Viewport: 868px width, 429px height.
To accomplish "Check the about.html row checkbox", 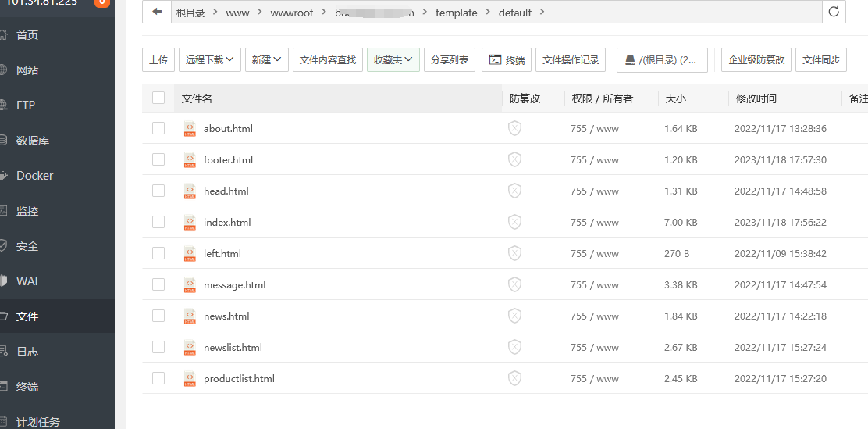I will pos(158,129).
